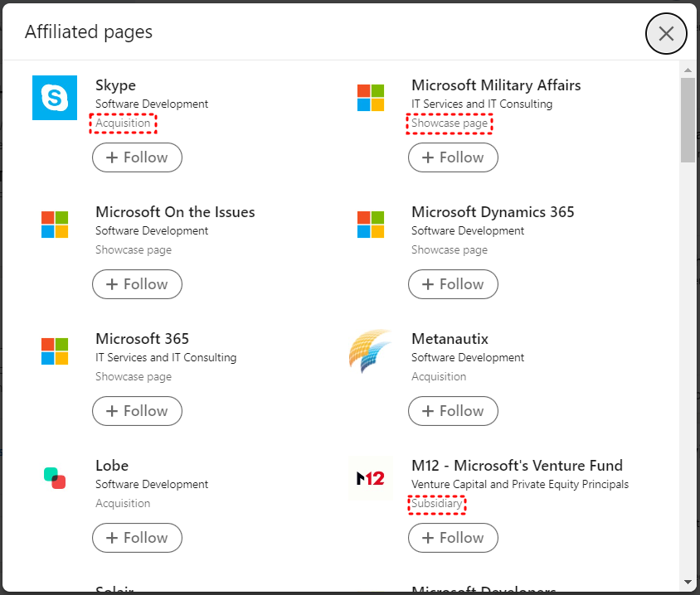This screenshot has height=595, width=700.
Task: Click 'Acquisition' label under Lobe
Action: 123,504
